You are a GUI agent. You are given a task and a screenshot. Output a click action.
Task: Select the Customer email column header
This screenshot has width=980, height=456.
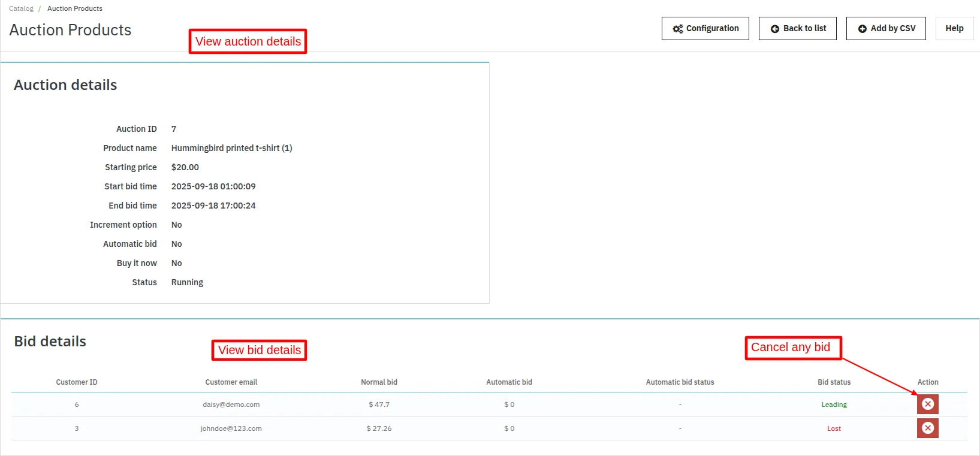click(x=231, y=382)
